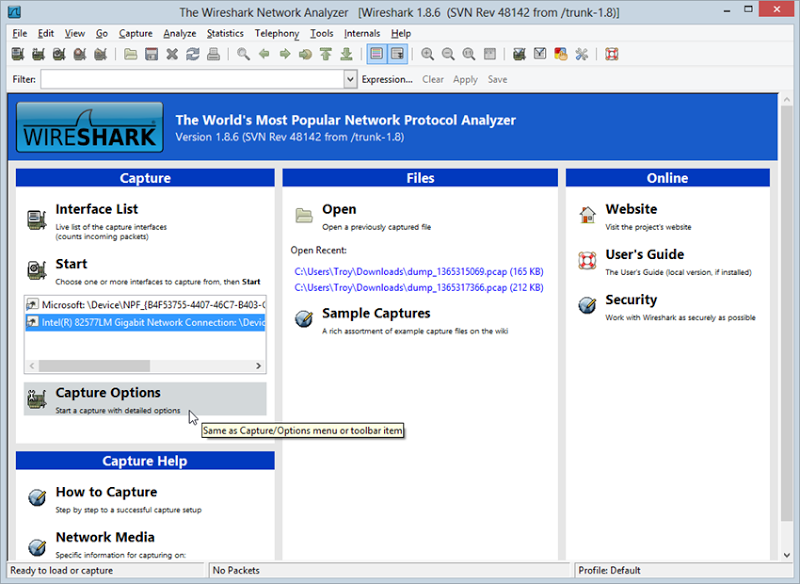Open the Telephony menu
Image resolution: width=800 pixels, height=584 pixels.
click(x=276, y=33)
